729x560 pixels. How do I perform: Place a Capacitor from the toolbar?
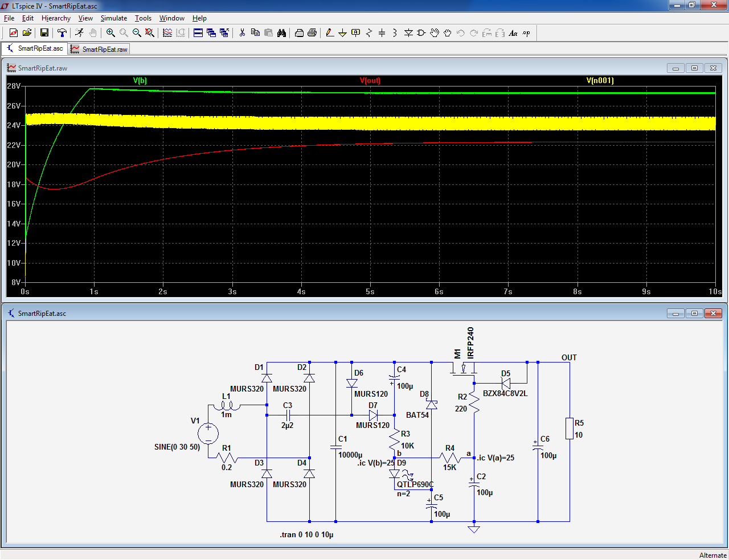pyautogui.click(x=382, y=33)
